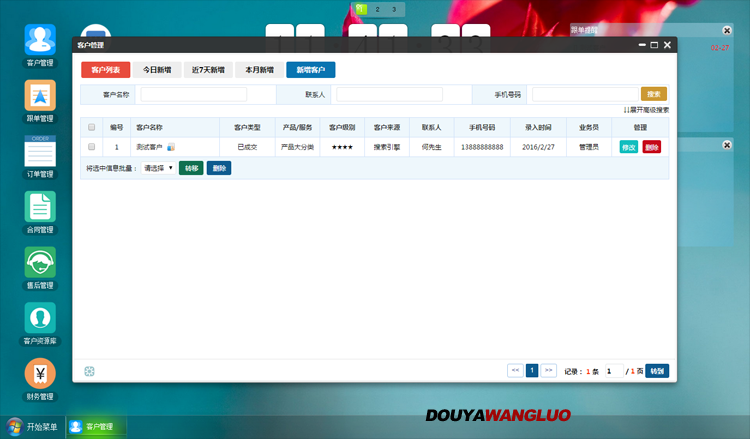Click the small icon beside 测试客户

point(171,147)
